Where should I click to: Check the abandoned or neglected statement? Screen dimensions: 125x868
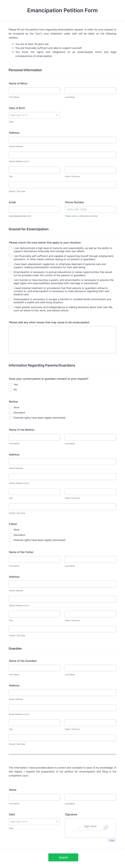coord(10,264)
